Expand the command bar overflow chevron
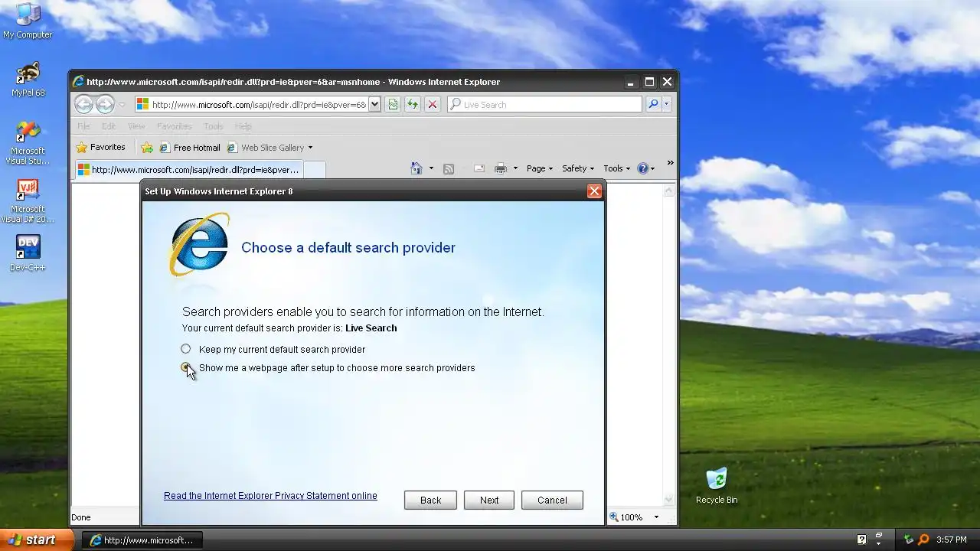 (670, 163)
